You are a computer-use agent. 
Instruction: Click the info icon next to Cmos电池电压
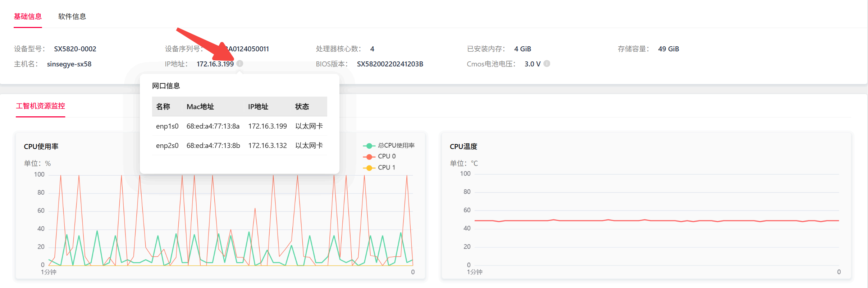click(547, 64)
